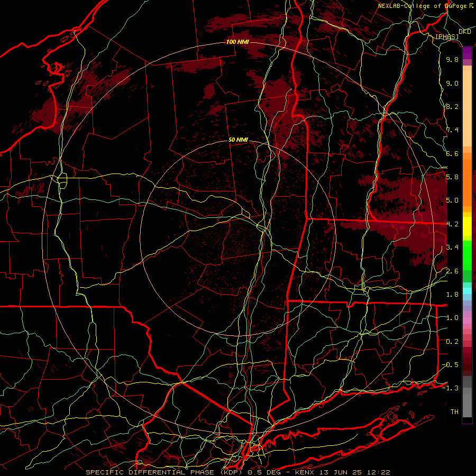Select the orange band of the color scale
Viewport: 476px width, 476px height.
[467, 180]
